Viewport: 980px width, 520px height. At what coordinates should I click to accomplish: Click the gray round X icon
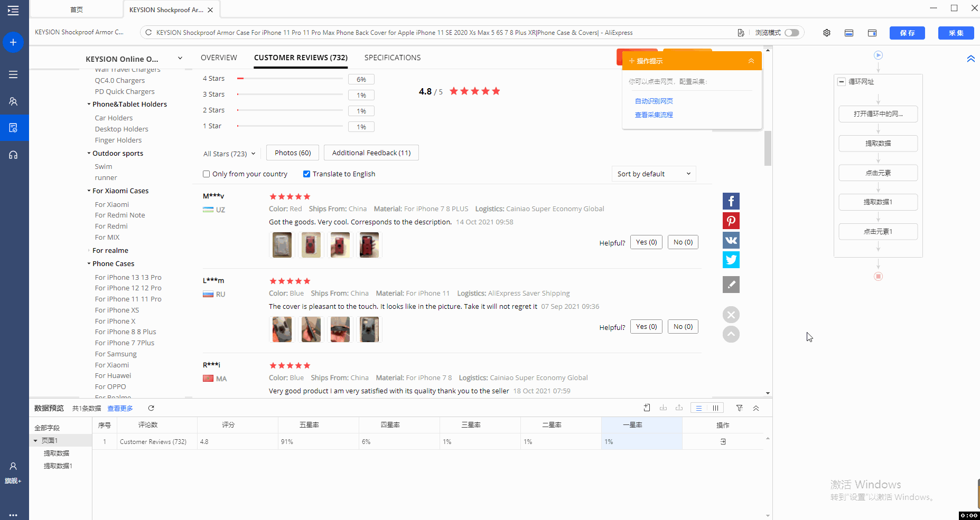pyautogui.click(x=731, y=315)
